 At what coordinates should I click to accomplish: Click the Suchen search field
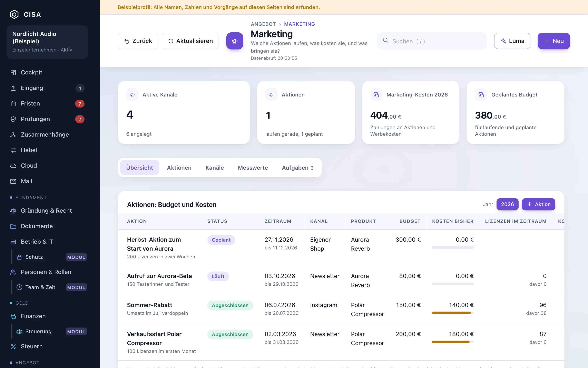[432, 41]
